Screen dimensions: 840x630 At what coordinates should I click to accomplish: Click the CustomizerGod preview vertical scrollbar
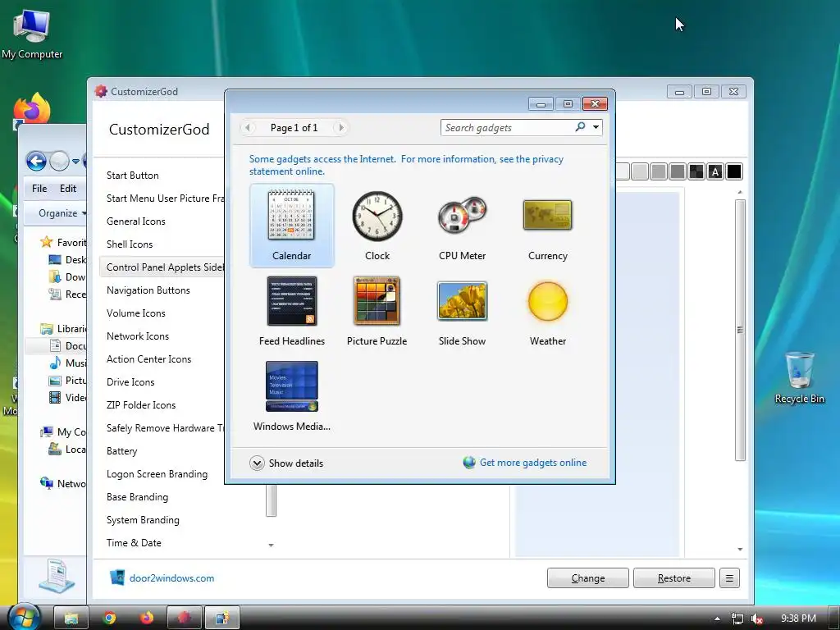click(740, 330)
